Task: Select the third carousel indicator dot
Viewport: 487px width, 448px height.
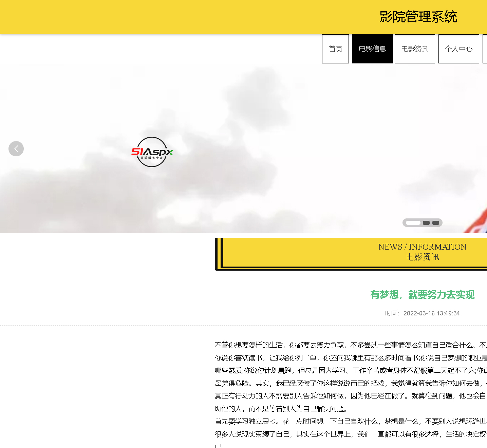Action: coord(436,223)
